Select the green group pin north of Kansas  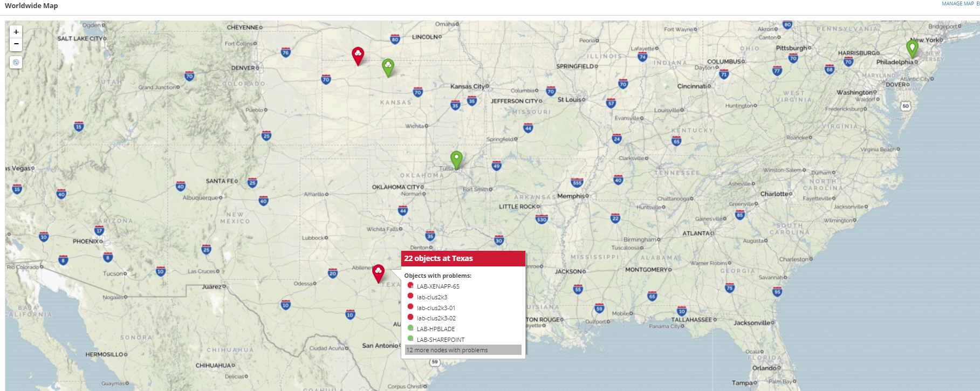coord(388,67)
